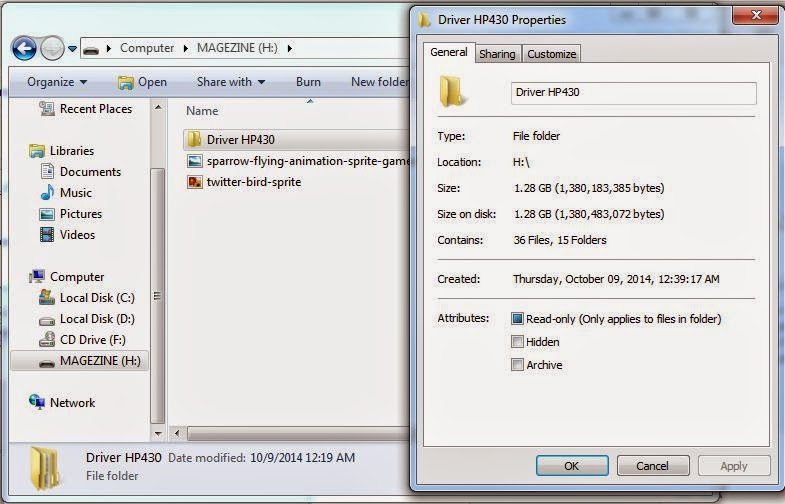The image size is (785, 504).
Task: Select the twitter-bird-sprite file name
Action: point(254,182)
